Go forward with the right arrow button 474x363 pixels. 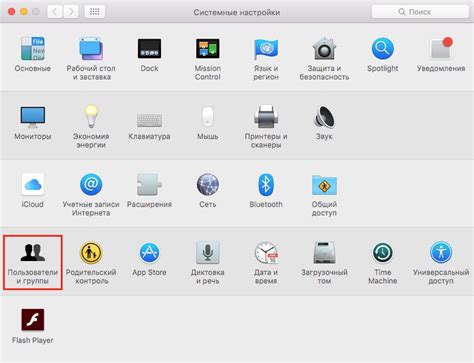point(71,12)
